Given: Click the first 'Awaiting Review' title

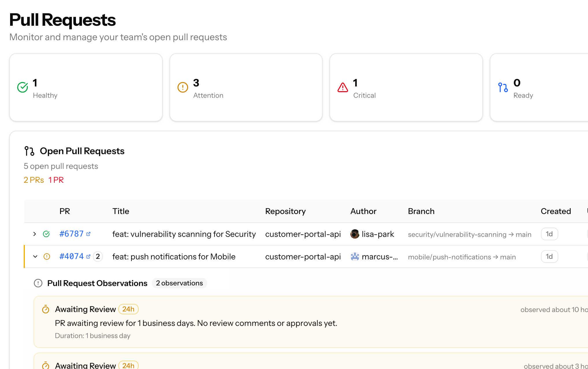Looking at the screenshot, I should pyautogui.click(x=85, y=309).
